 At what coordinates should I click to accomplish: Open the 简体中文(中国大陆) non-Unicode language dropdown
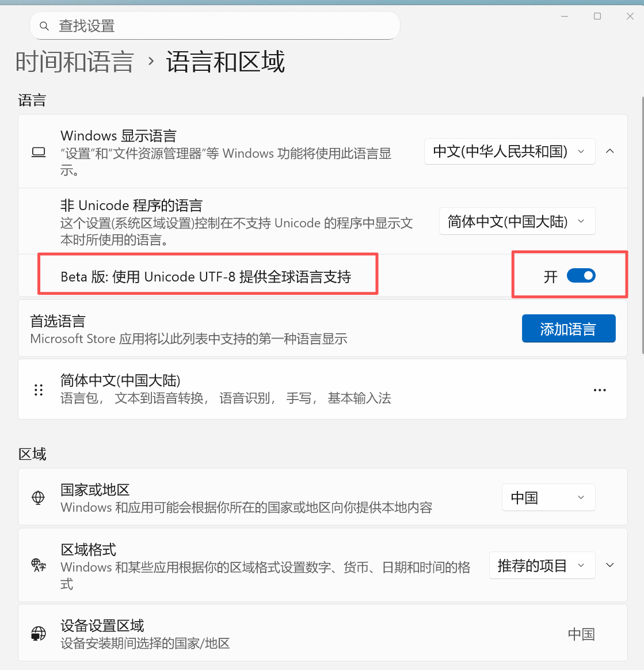[x=517, y=221]
